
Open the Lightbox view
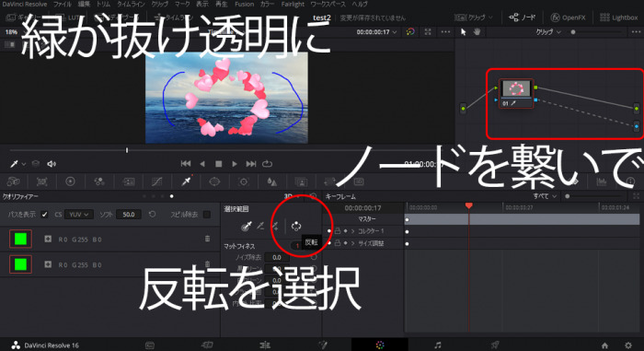click(x=618, y=18)
